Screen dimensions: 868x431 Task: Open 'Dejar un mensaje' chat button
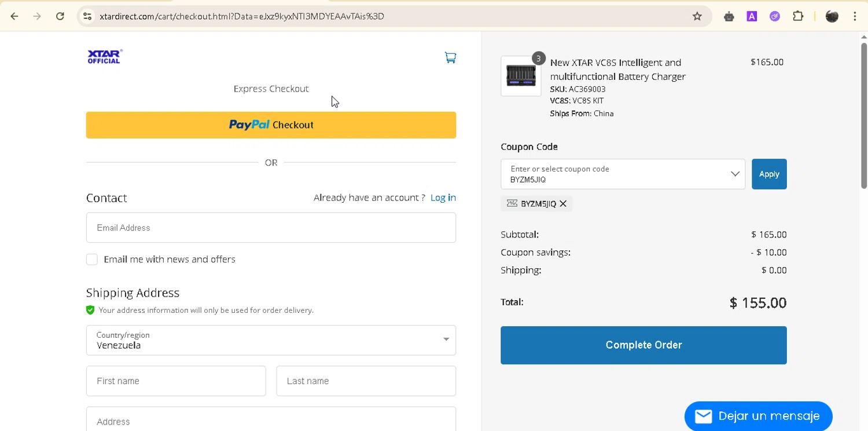(x=758, y=416)
